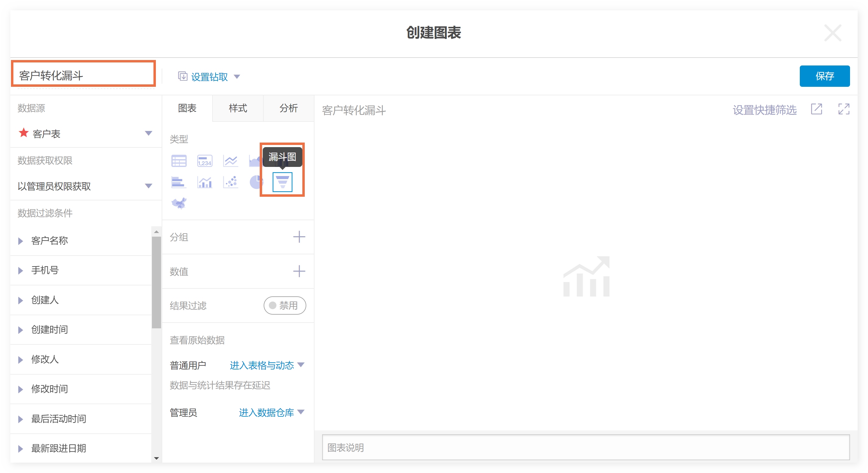Select the combined bar-line chart type
The image size is (868, 473).
point(205,182)
